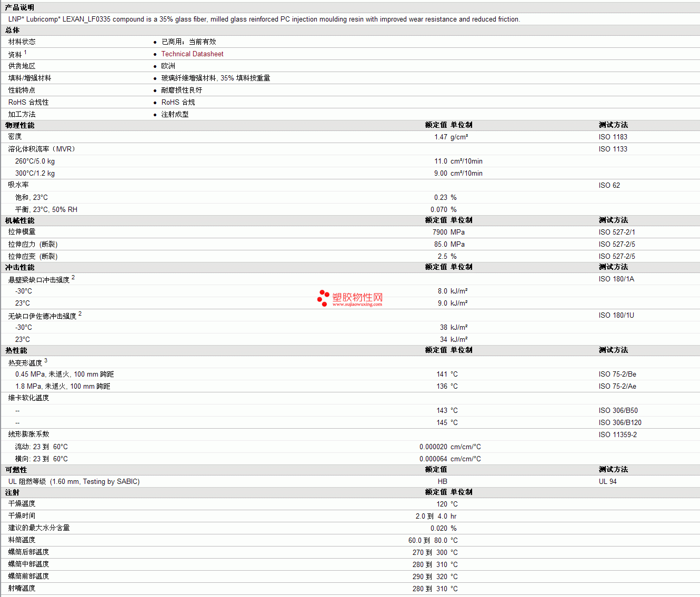Click the 产品说明 section header
The image size is (700, 597).
(19, 7)
